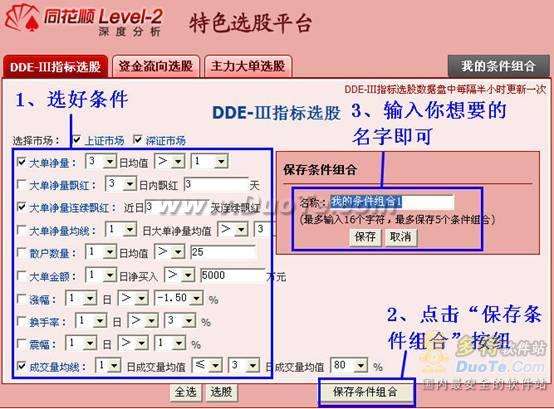Enable the 换手率 condition

tap(22, 321)
